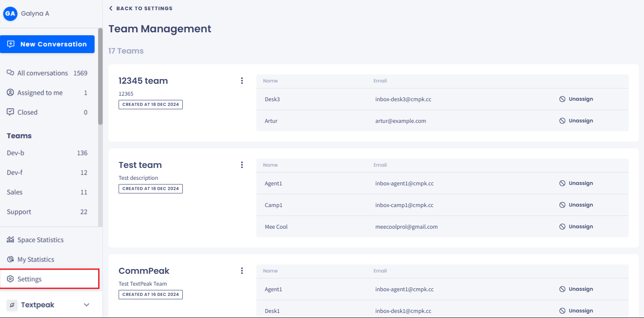The height and width of the screenshot is (318, 644).
Task: Select the Support team
Action: (x=47, y=212)
